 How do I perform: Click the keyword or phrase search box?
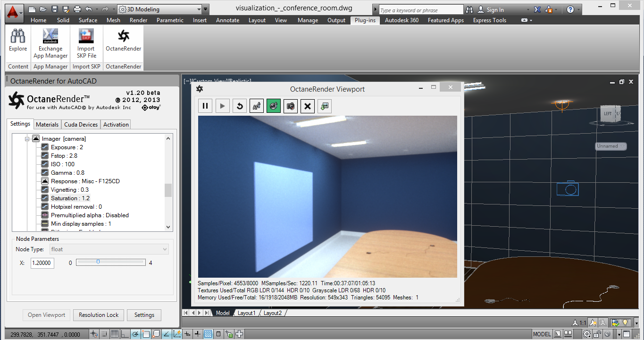click(421, 10)
